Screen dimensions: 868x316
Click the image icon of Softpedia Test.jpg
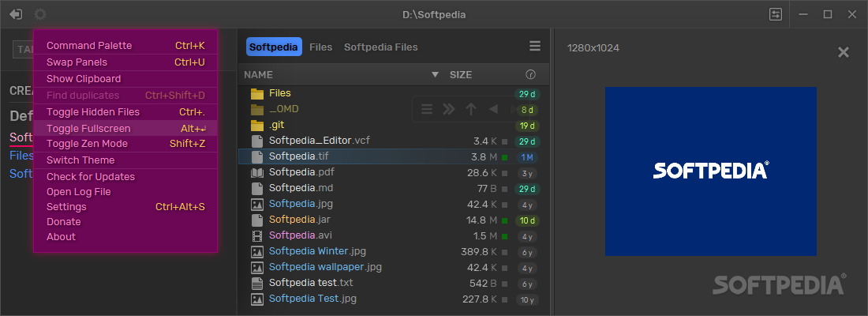click(x=257, y=299)
